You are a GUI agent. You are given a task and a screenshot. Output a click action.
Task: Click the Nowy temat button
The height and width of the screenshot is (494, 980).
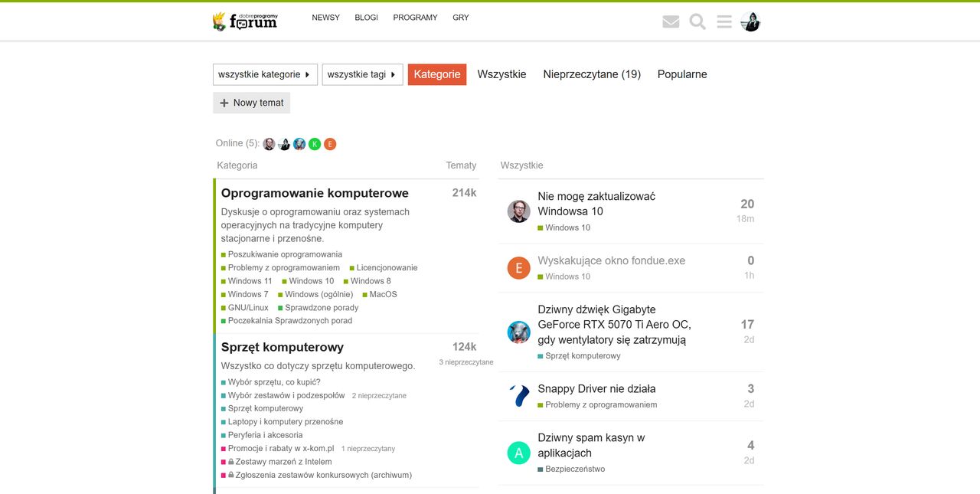point(251,102)
